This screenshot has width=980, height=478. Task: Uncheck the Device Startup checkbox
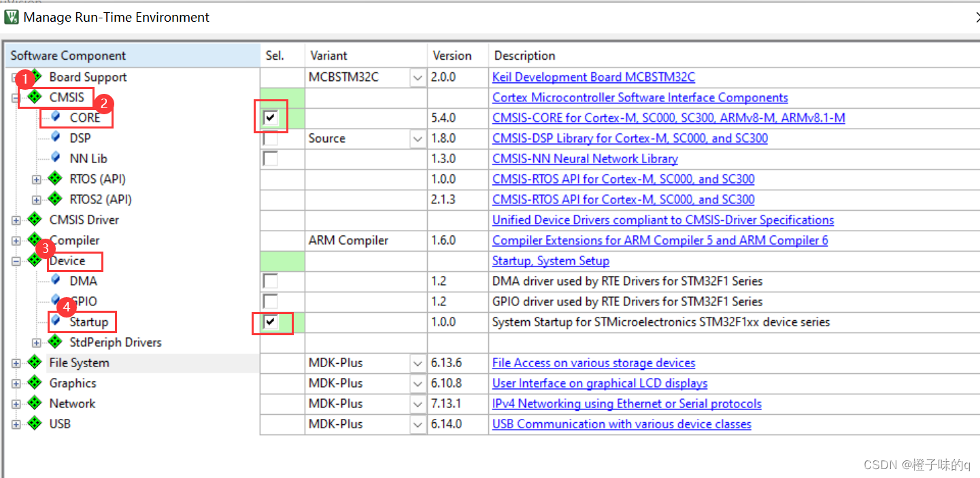coord(271,322)
